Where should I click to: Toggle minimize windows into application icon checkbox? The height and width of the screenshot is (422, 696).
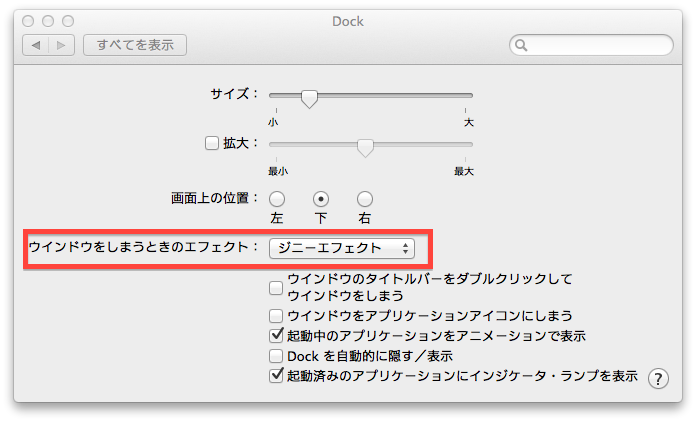pos(277,316)
